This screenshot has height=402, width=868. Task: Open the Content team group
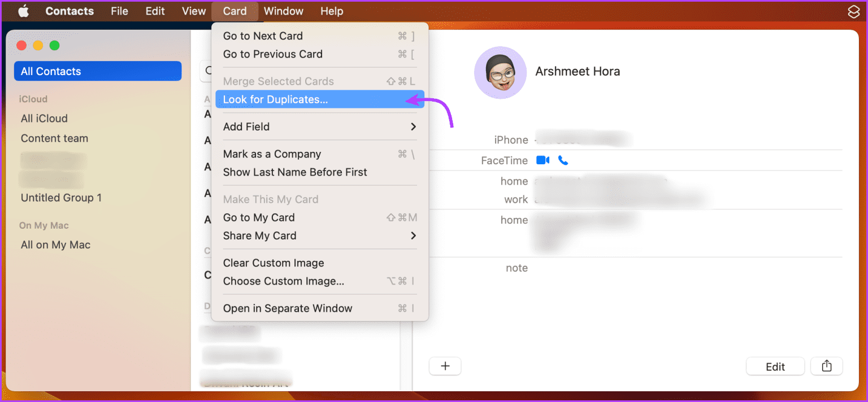(x=54, y=138)
